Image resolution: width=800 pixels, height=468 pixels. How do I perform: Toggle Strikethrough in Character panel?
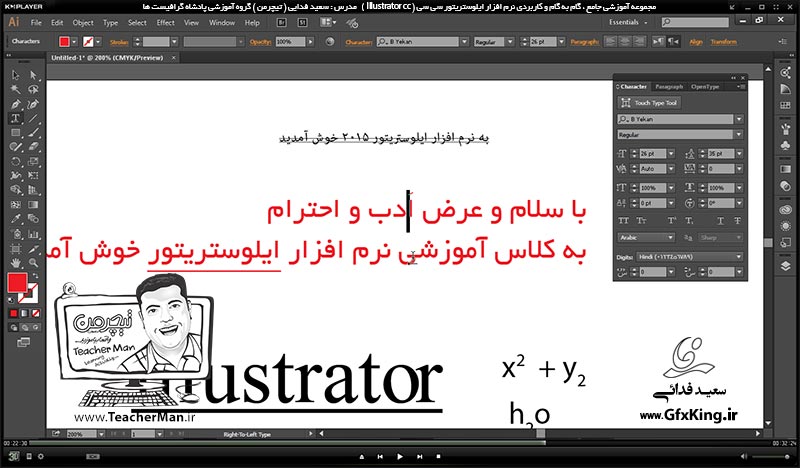(x=737, y=220)
